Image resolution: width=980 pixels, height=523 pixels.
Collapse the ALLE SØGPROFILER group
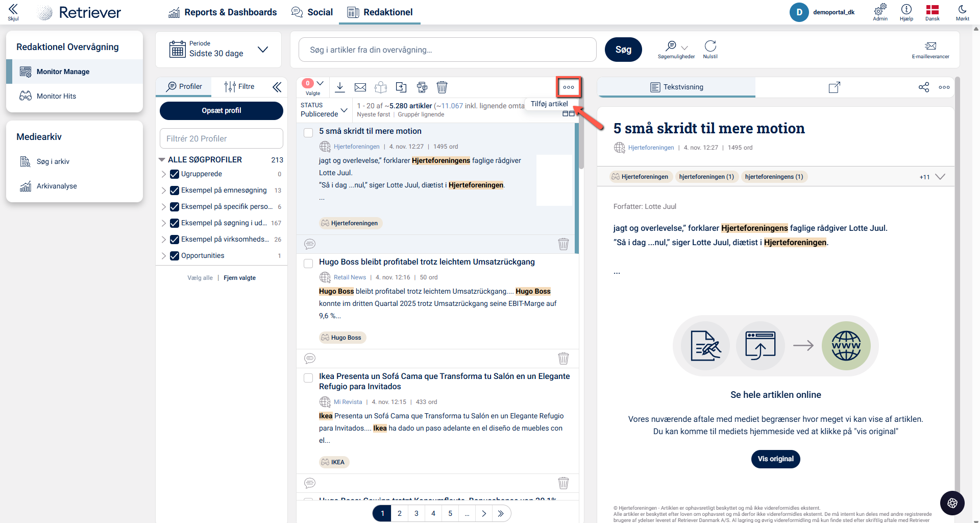click(x=162, y=160)
